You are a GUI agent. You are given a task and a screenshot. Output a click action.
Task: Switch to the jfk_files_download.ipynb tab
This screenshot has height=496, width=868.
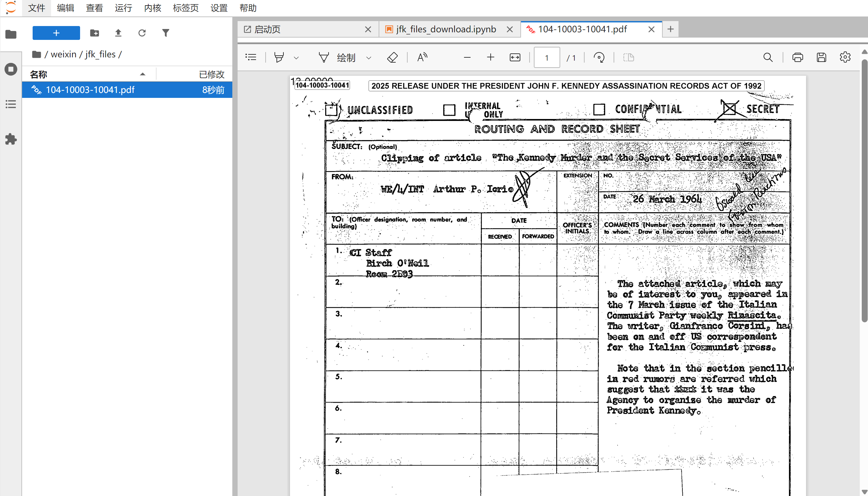coord(446,29)
